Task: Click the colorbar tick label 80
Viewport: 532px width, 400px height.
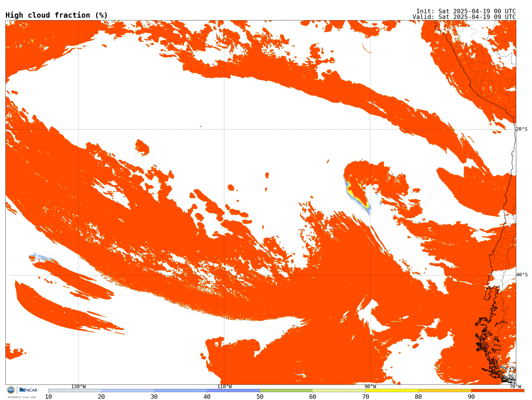Action: coord(418,397)
